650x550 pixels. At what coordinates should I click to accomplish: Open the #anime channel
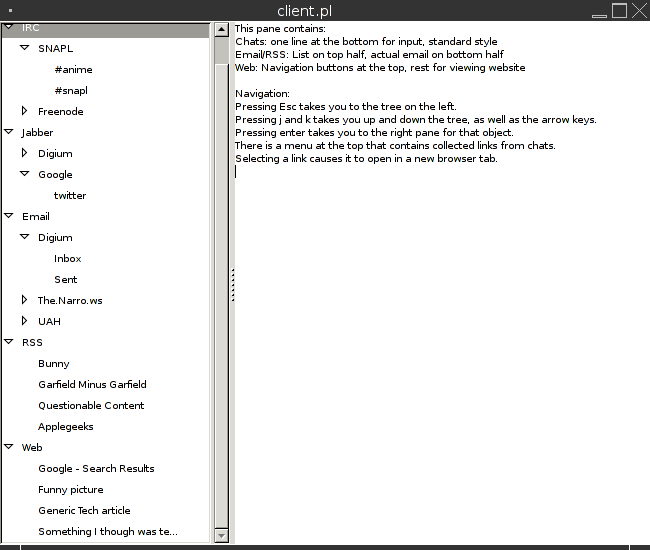point(73,70)
